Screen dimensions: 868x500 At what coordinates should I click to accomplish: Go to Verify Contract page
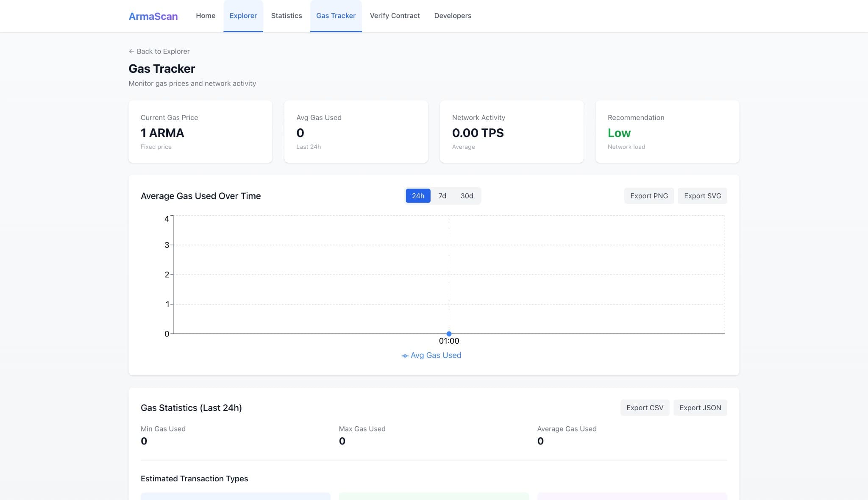[x=395, y=16]
